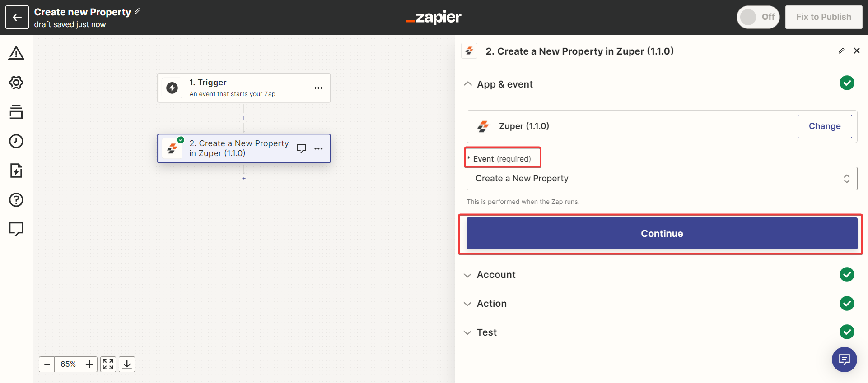Open the comments sidebar icon
Viewport: 868px width, 383px height.
point(16,229)
